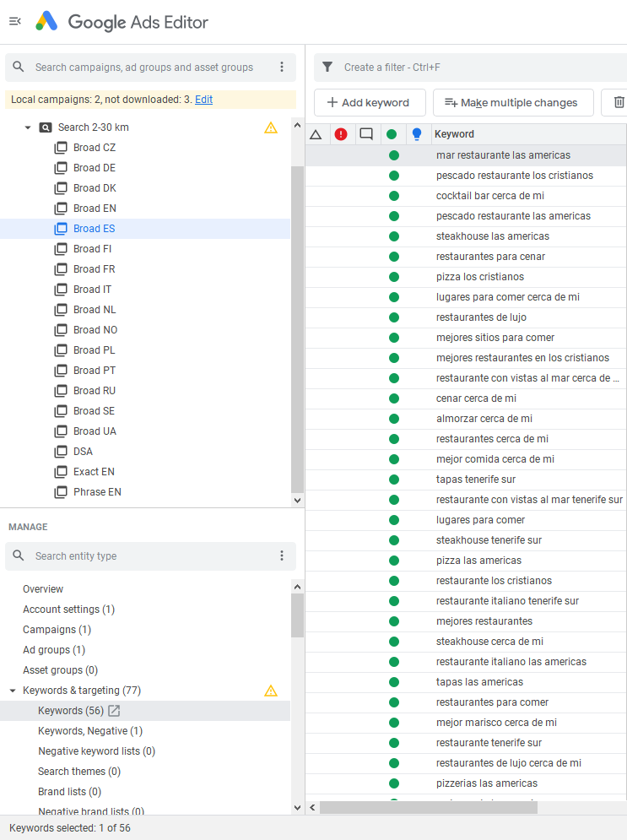627x840 pixels.
Task: Open Keywords, Negative (1)
Action: [90, 731]
